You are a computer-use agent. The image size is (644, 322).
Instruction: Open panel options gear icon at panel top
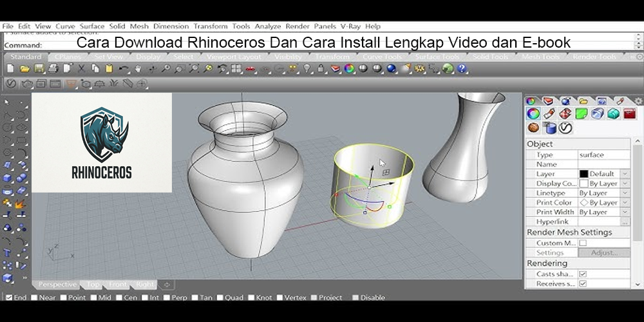pos(638,101)
